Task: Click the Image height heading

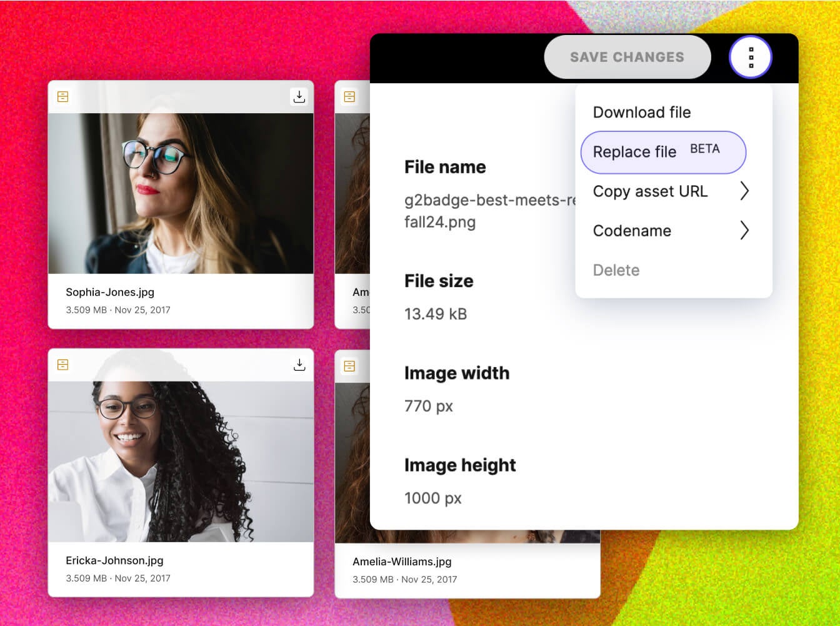Action: point(460,465)
